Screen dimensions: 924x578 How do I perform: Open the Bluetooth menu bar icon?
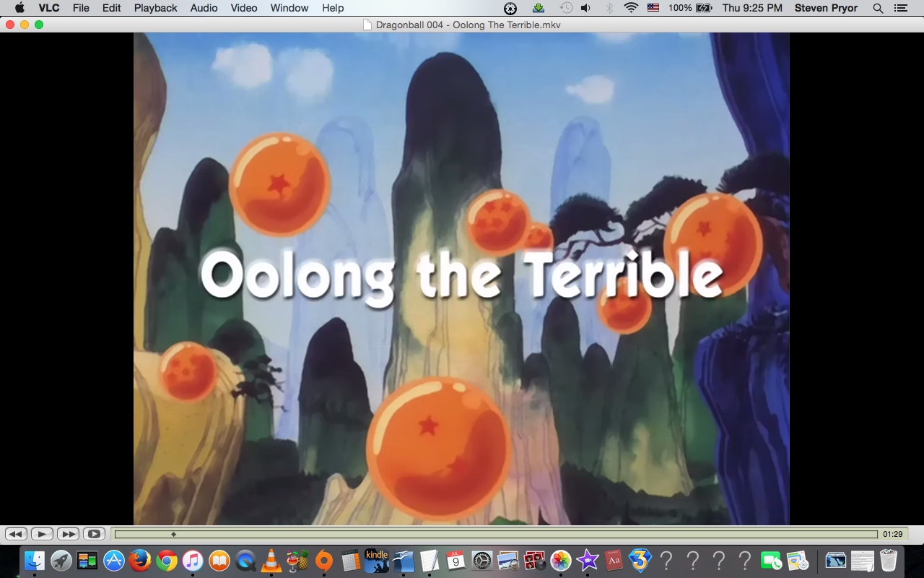point(609,8)
